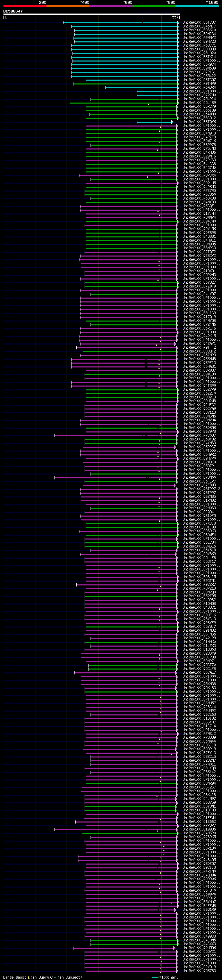This screenshot has height=980, width=222.
Task: Click the red ~20% identity legend bar
Action: 25,6
